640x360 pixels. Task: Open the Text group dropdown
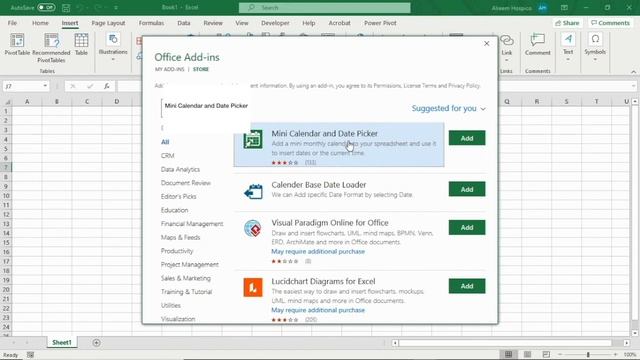[x=568, y=47]
